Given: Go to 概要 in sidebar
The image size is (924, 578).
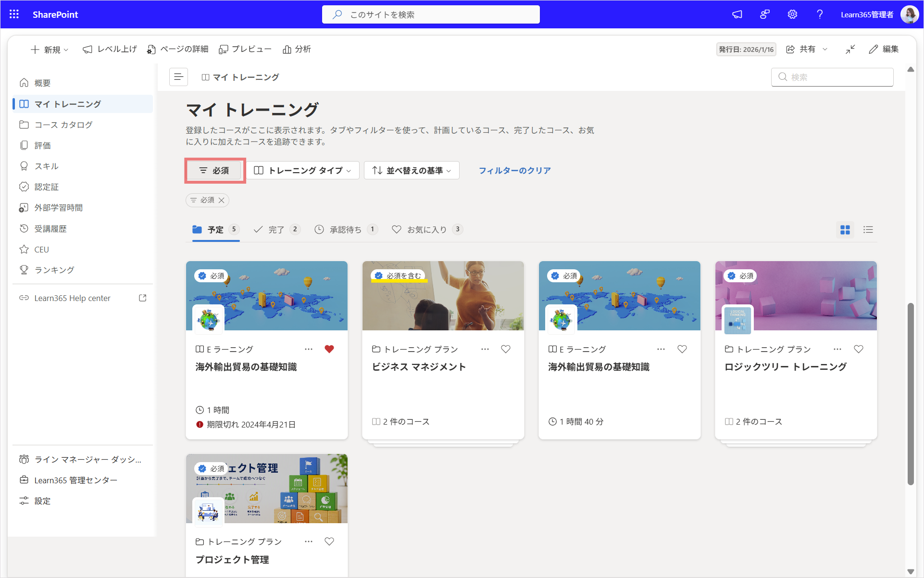Looking at the screenshot, I should 83,83.
